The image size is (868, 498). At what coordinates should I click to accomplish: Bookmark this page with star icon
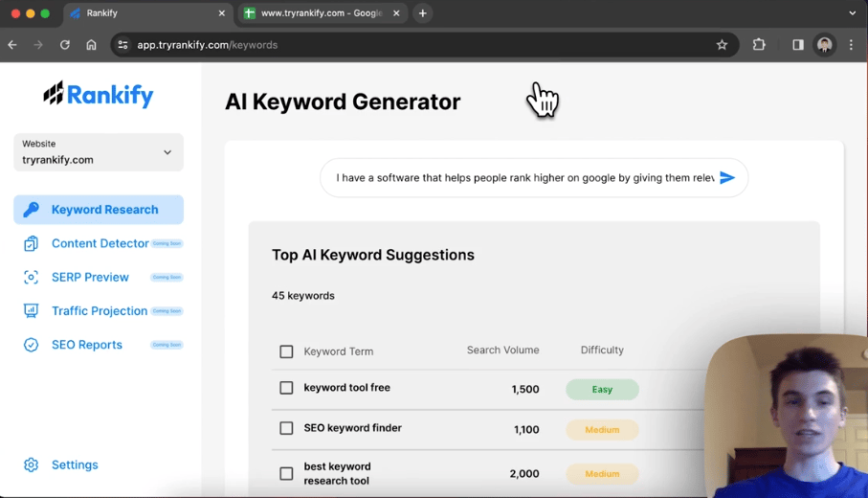point(722,45)
